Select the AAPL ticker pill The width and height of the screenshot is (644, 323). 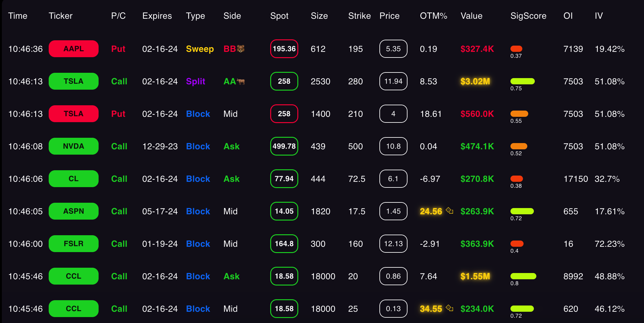point(73,49)
